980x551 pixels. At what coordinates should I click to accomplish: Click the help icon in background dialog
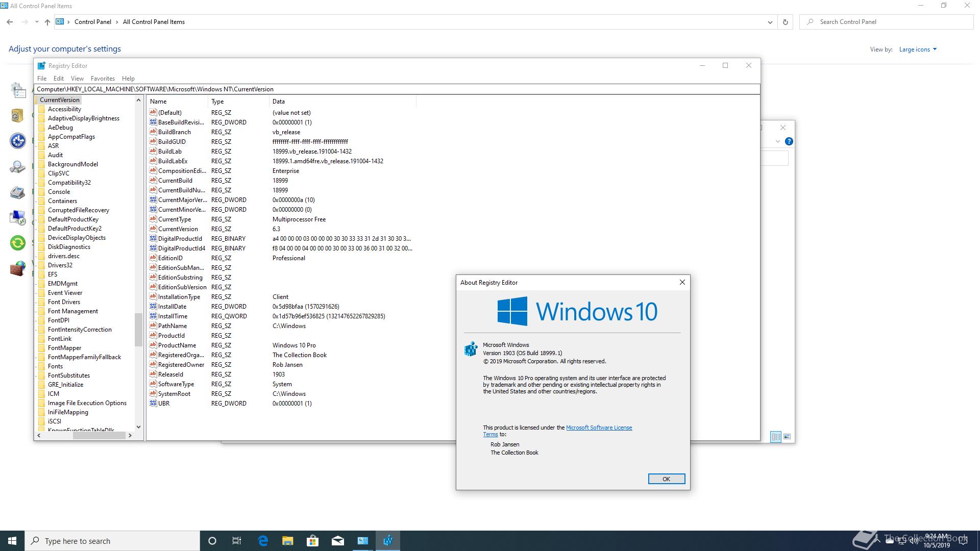(789, 141)
